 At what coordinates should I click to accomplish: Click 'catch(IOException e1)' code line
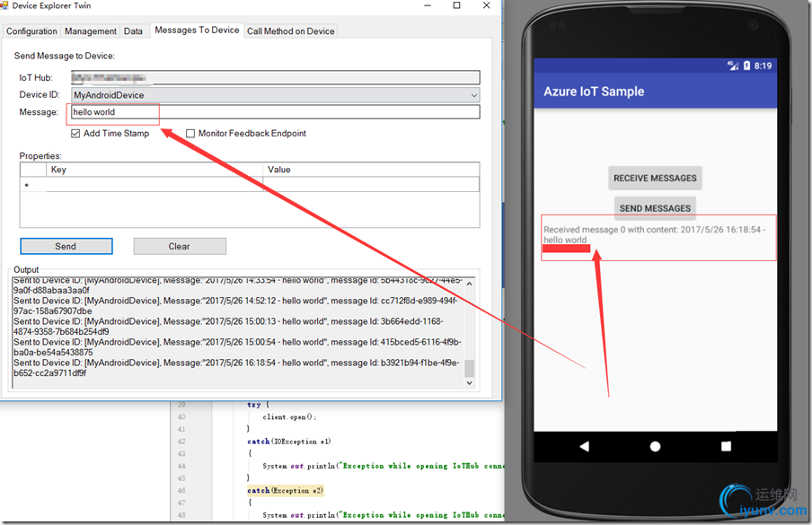point(289,442)
